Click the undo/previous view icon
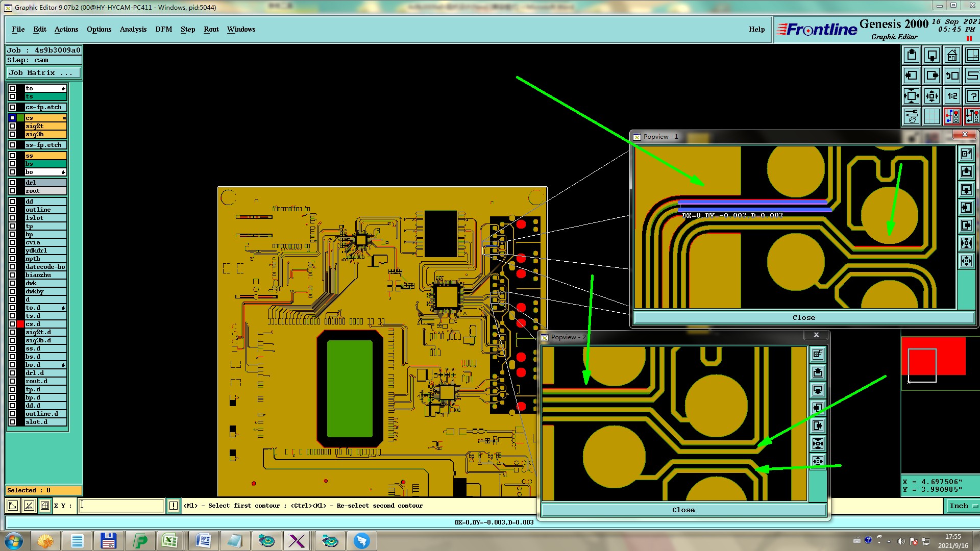Screen dimensions: 980x551 tap(952, 76)
